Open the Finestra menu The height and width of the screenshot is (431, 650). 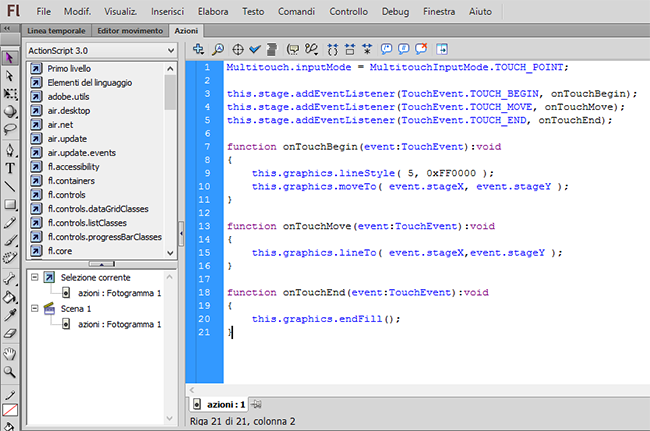(x=439, y=12)
